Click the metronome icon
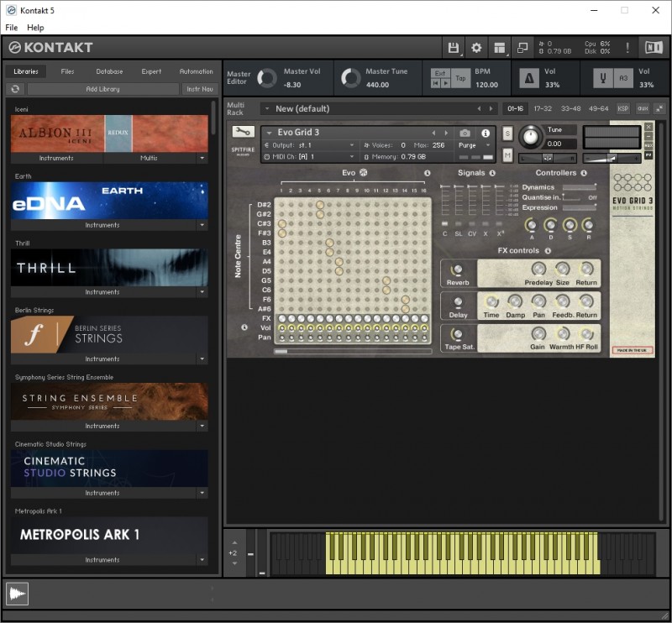 point(529,78)
